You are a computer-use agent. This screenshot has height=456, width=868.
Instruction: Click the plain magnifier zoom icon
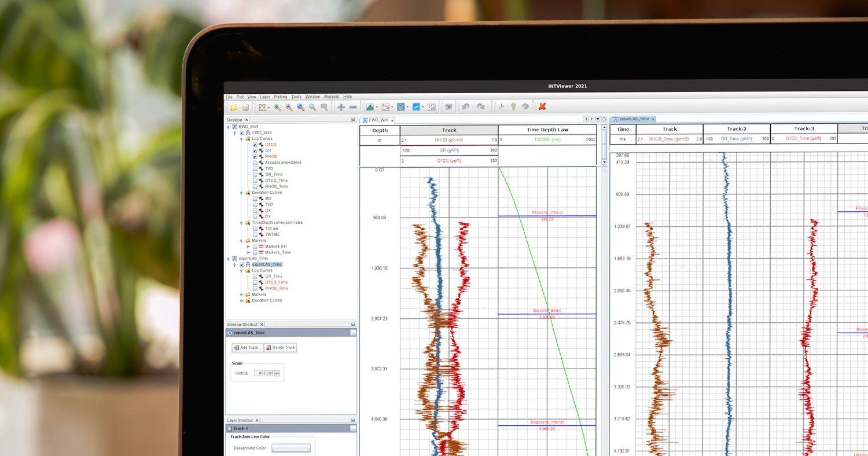tap(312, 107)
